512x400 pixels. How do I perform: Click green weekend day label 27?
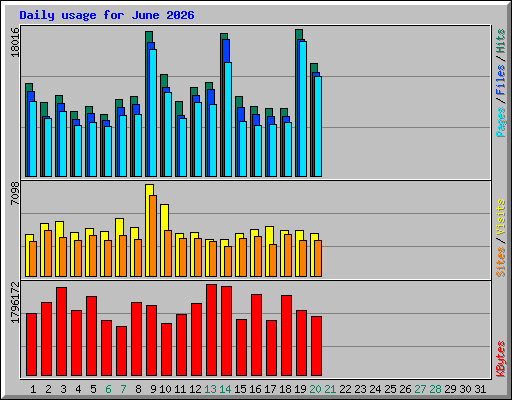420,389
